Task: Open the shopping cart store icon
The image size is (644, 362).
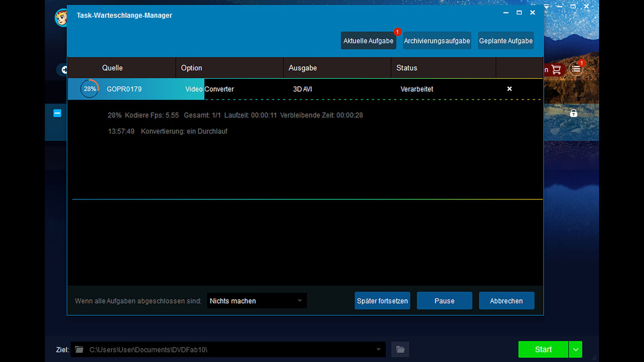Action: pyautogui.click(x=557, y=69)
